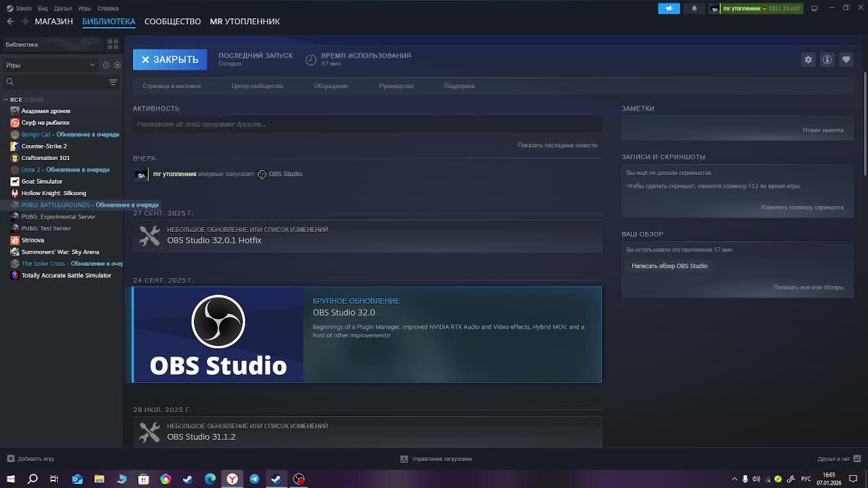The width and height of the screenshot is (868, 488).
Task: Open Центр сообщества link
Action: click(257, 86)
